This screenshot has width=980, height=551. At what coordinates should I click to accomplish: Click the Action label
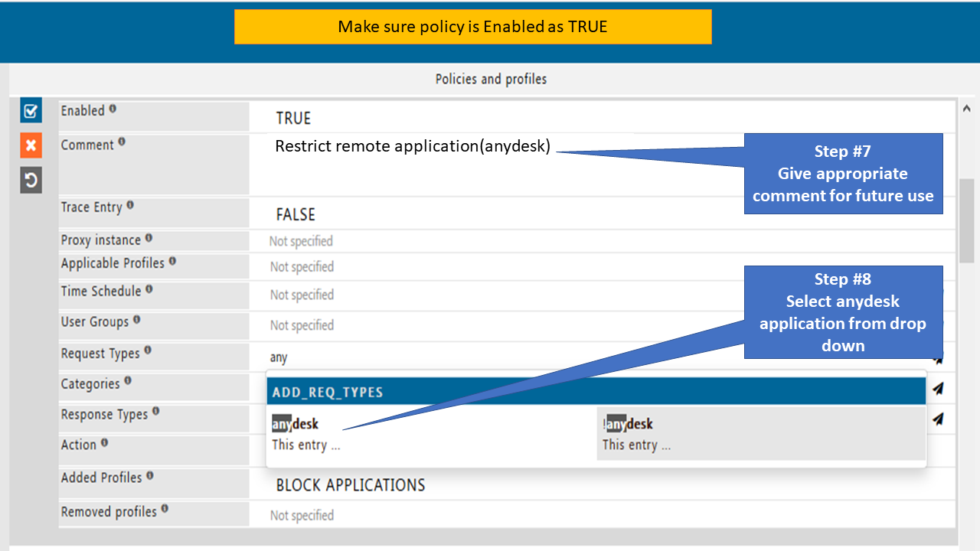pos(79,445)
